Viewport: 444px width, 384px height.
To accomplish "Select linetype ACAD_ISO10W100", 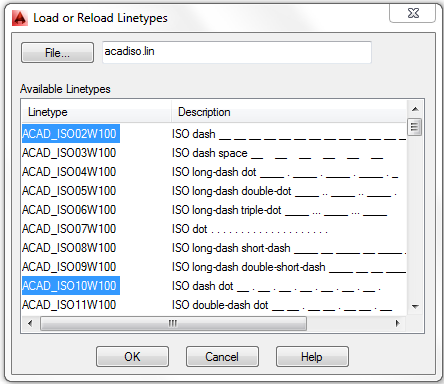I will pos(71,286).
